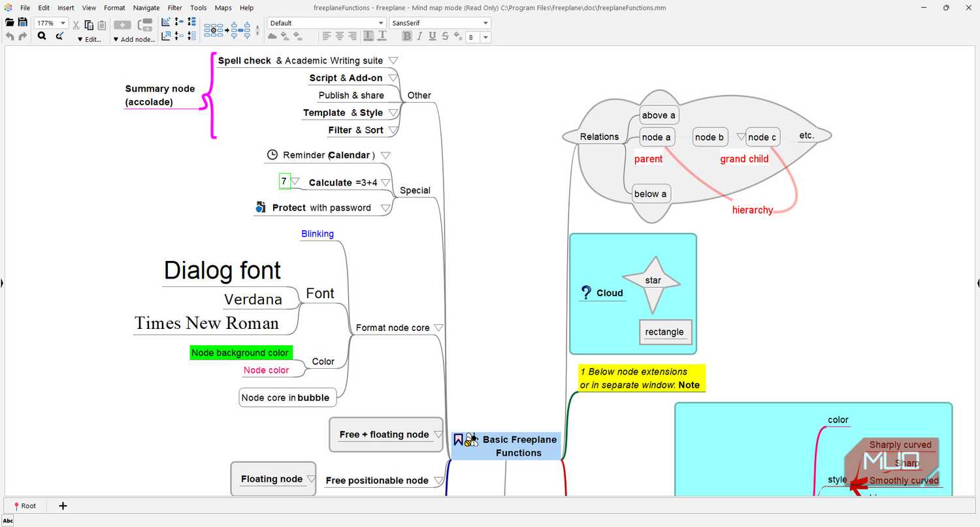This screenshot has width=980, height=527.
Task: Select the Floating node box
Action: pyautogui.click(x=273, y=479)
